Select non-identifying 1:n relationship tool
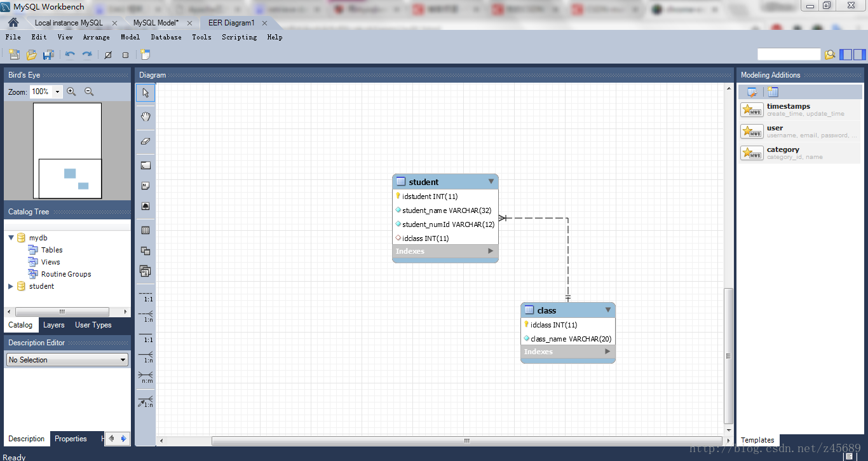The height and width of the screenshot is (461, 868). pyautogui.click(x=146, y=316)
